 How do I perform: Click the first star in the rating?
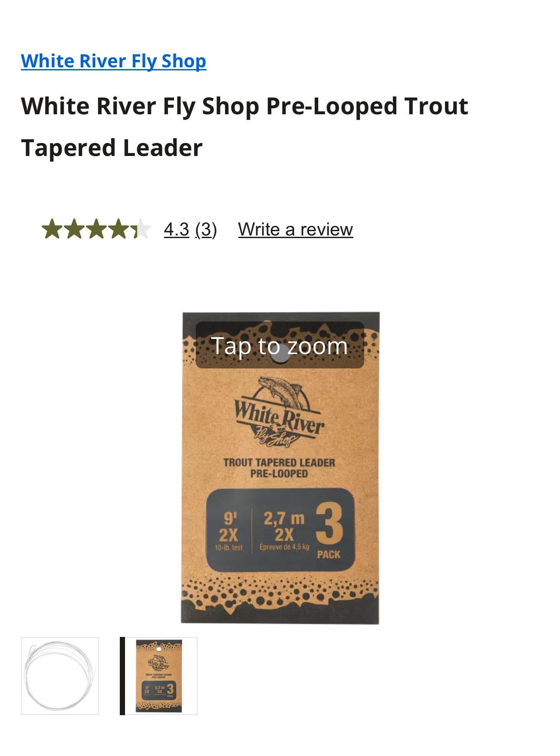[52, 229]
